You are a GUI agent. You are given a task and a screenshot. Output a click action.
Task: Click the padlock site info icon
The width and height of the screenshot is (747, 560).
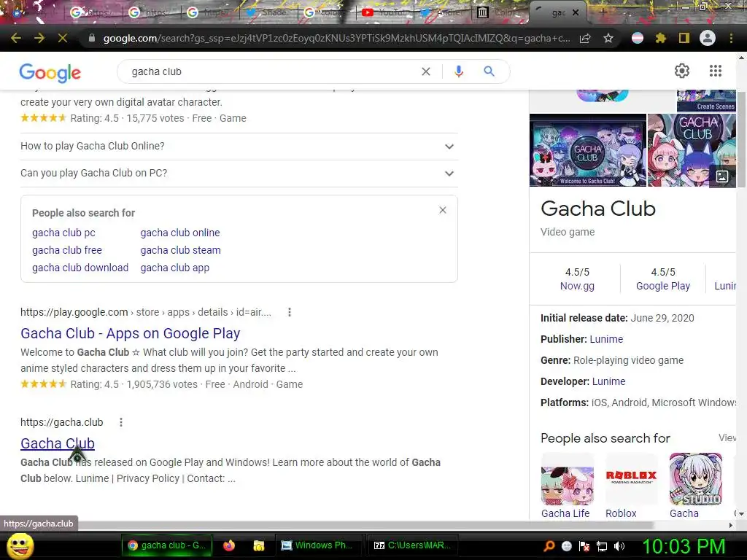pos(92,38)
